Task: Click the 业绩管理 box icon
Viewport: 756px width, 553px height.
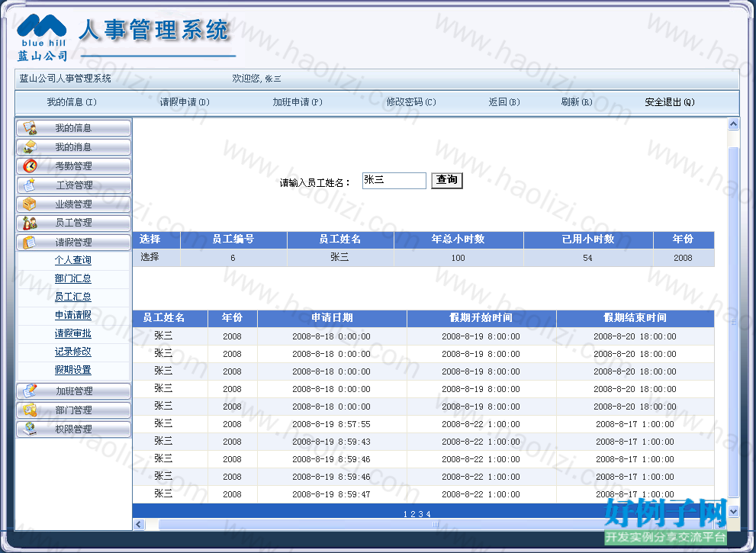Action: [x=30, y=204]
